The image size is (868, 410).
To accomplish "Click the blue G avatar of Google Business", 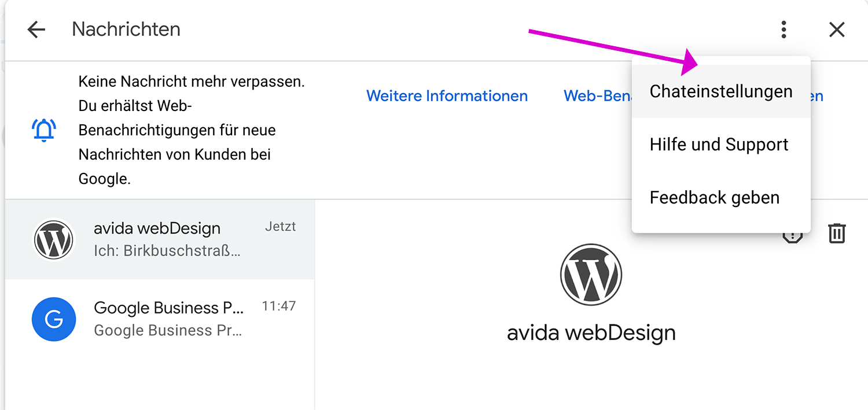I will [x=54, y=319].
